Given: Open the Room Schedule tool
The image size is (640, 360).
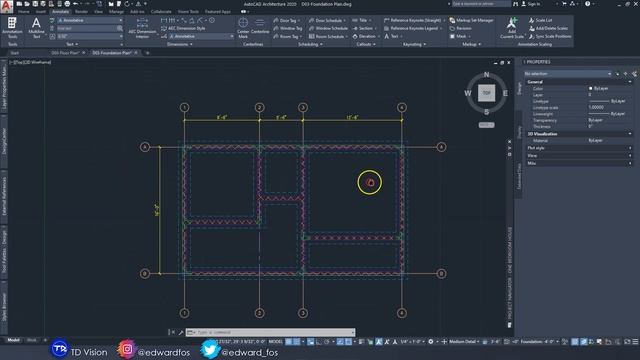Looking at the screenshot, I should click(x=329, y=36).
